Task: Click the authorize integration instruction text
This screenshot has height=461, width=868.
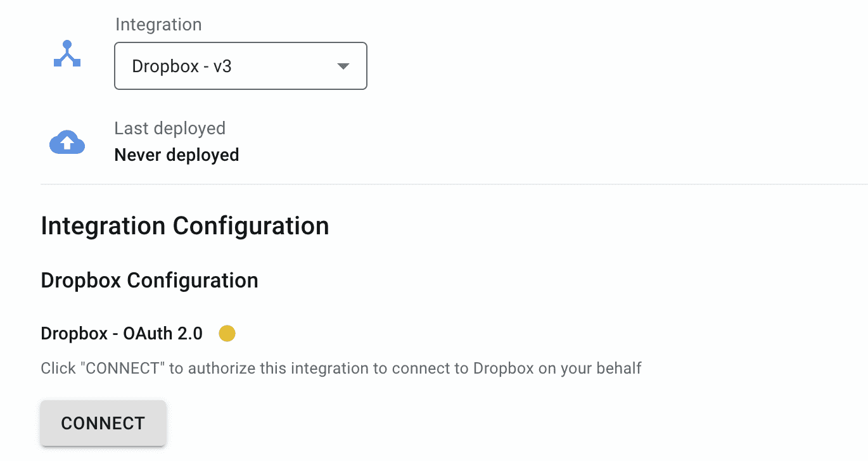Action: click(341, 368)
